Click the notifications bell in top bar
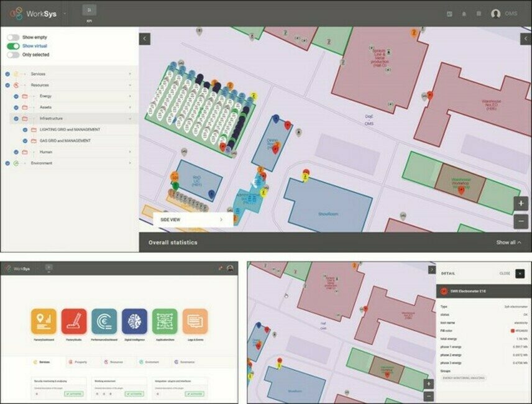The height and width of the screenshot is (404, 532). point(464,14)
